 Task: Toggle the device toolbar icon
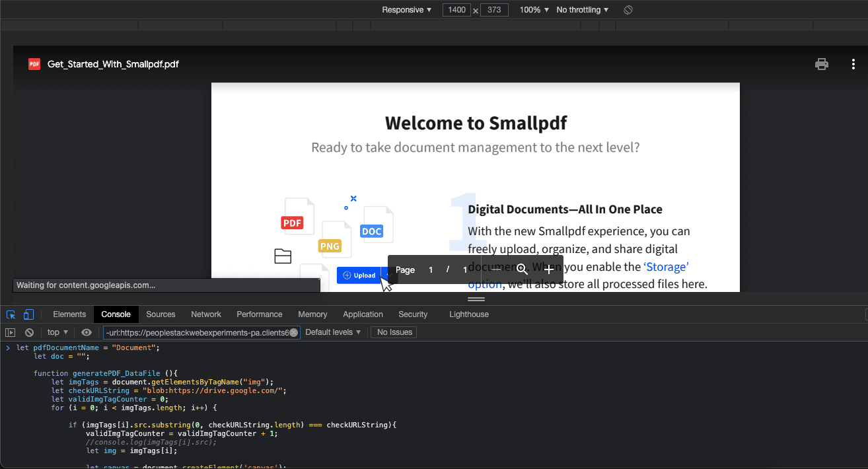tap(28, 314)
